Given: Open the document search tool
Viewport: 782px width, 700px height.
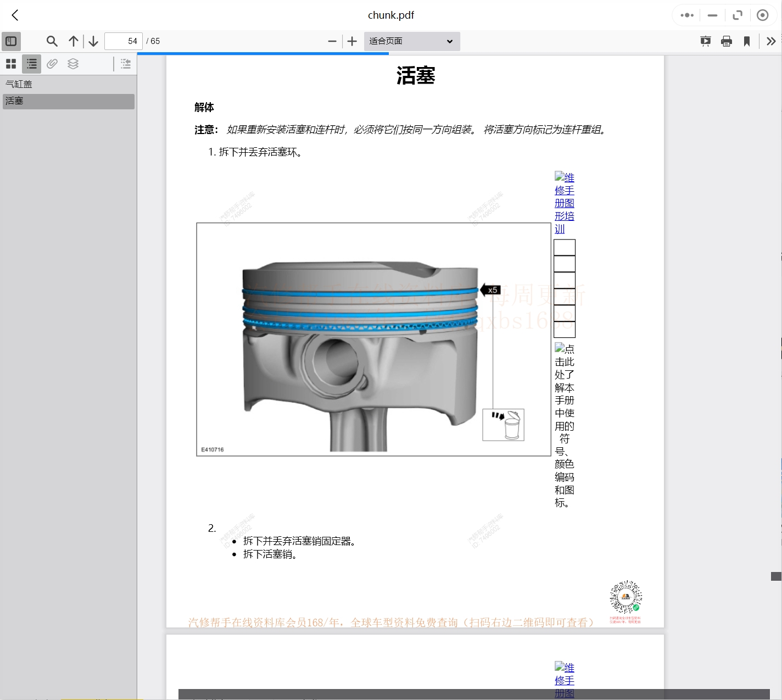Looking at the screenshot, I should pos(52,41).
